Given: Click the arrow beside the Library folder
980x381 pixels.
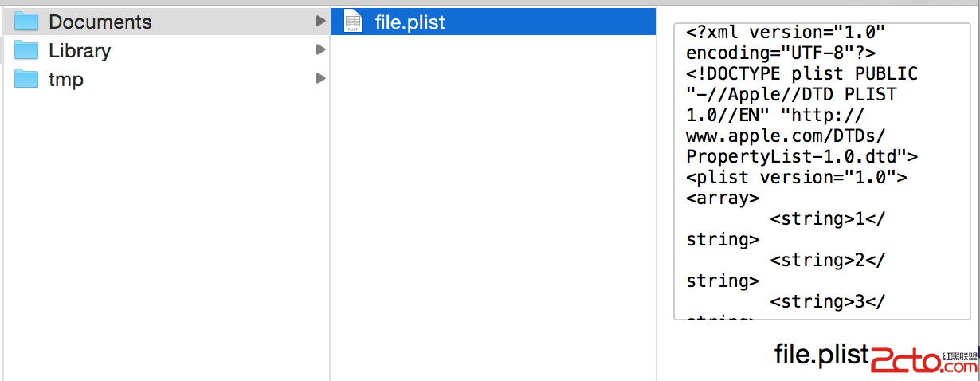Looking at the screenshot, I should click(x=320, y=49).
